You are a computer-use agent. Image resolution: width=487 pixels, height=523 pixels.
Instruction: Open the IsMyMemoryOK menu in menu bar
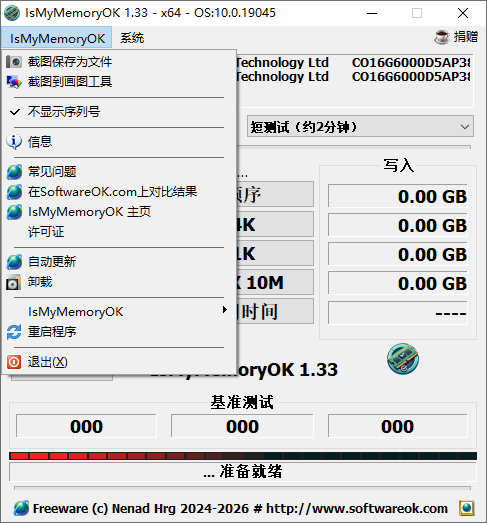pos(57,38)
